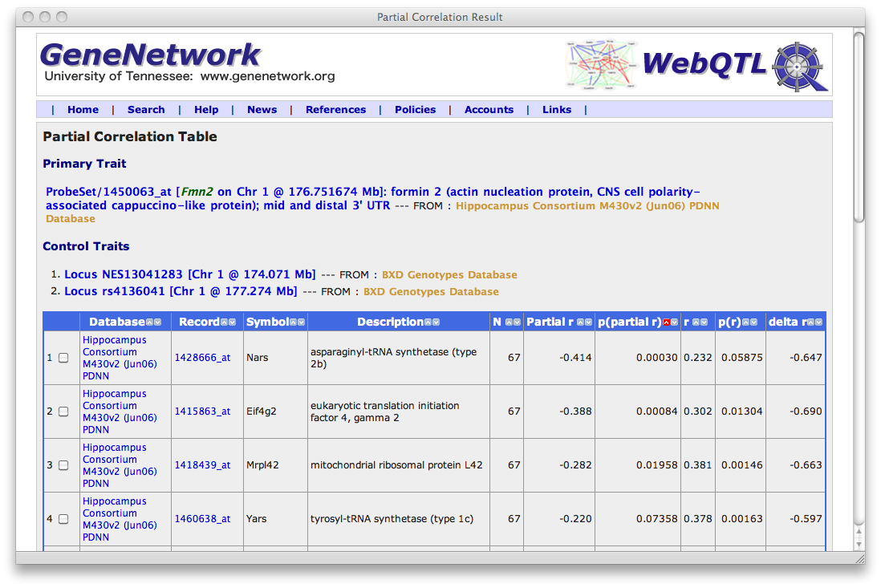This screenshot has height=588, width=881.
Task: Select the Mrpl42 row checkbox
Action: pyautogui.click(x=63, y=465)
